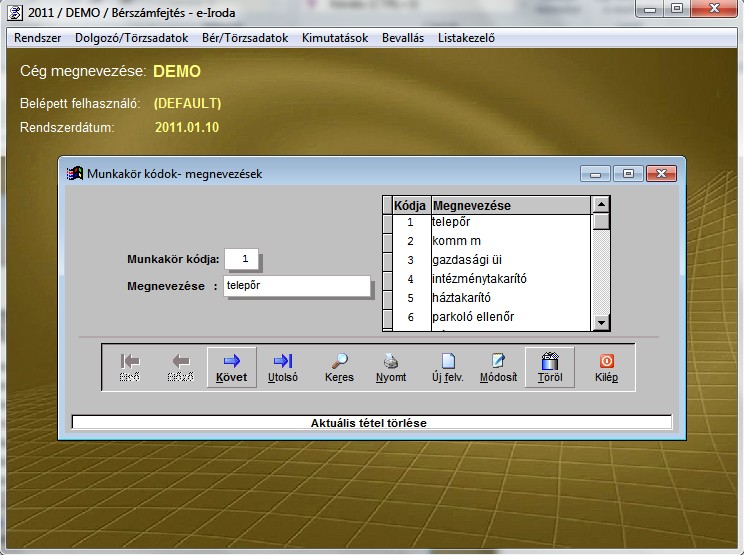Exit the dialog with Kilép icon
The height and width of the screenshot is (555, 744).
[606, 367]
